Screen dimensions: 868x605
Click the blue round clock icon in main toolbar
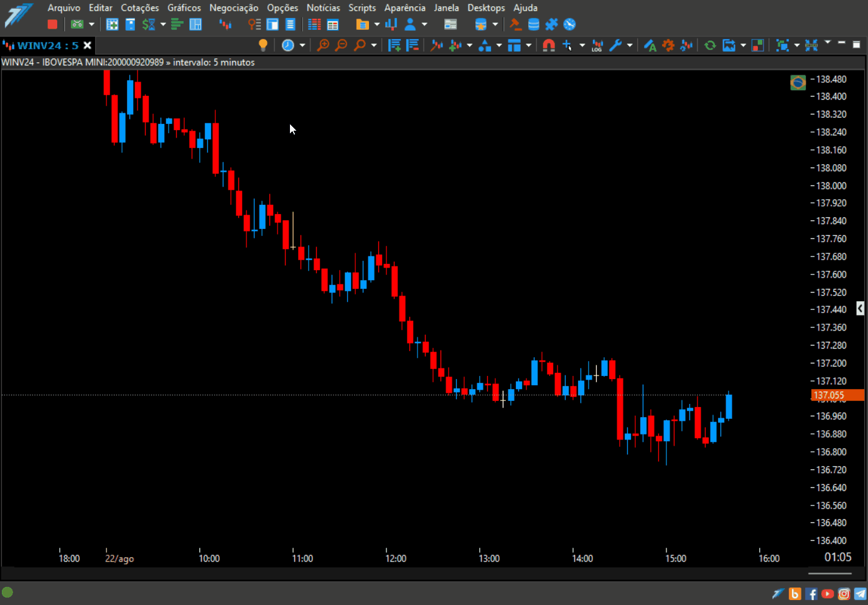coord(569,24)
